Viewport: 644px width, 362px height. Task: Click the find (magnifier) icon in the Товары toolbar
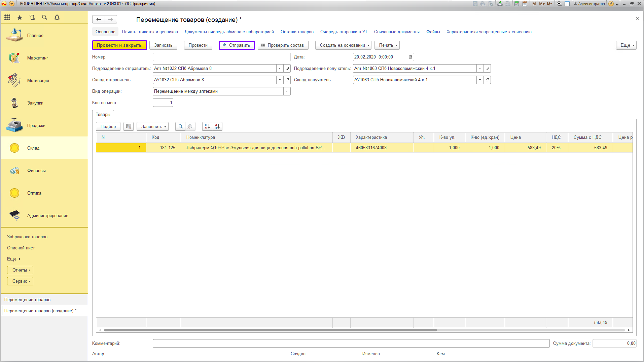[x=180, y=126]
